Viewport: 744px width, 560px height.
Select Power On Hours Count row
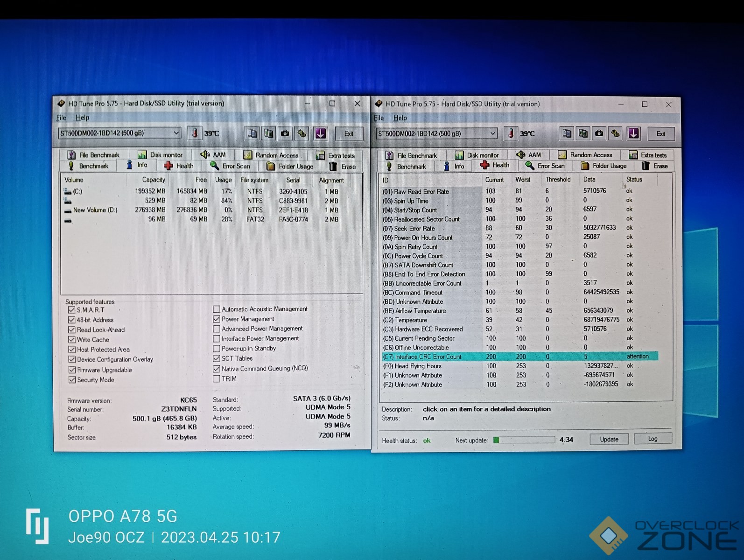[x=519, y=238]
